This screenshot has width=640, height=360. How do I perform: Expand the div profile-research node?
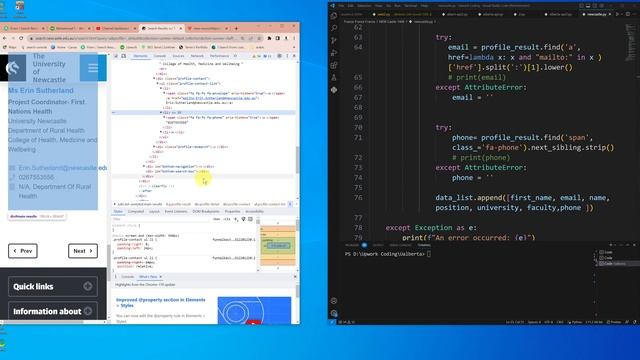pos(154,147)
